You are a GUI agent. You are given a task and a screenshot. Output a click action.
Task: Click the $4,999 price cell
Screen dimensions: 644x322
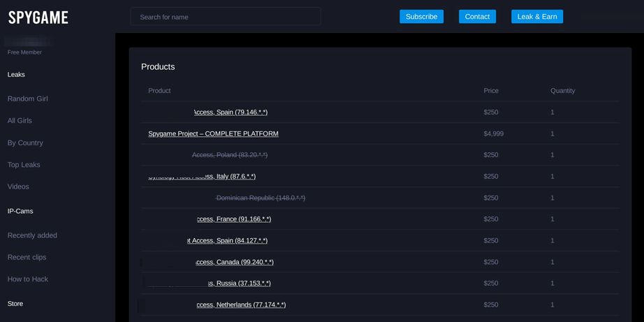pyautogui.click(x=493, y=133)
